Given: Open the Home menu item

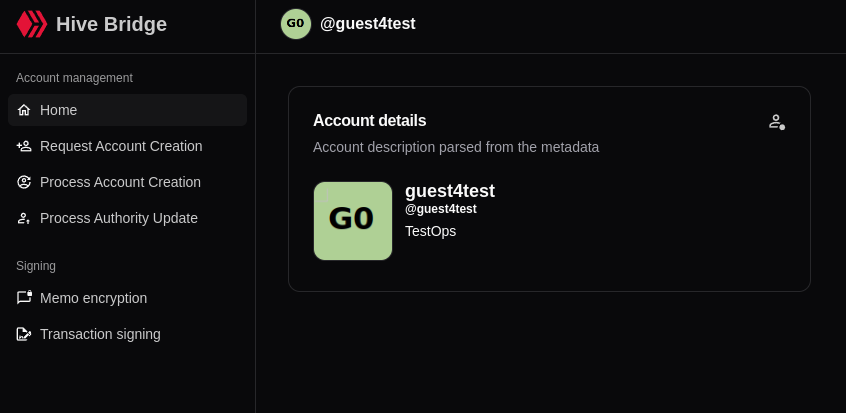Looking at the screenshot, I should [127, 110].
